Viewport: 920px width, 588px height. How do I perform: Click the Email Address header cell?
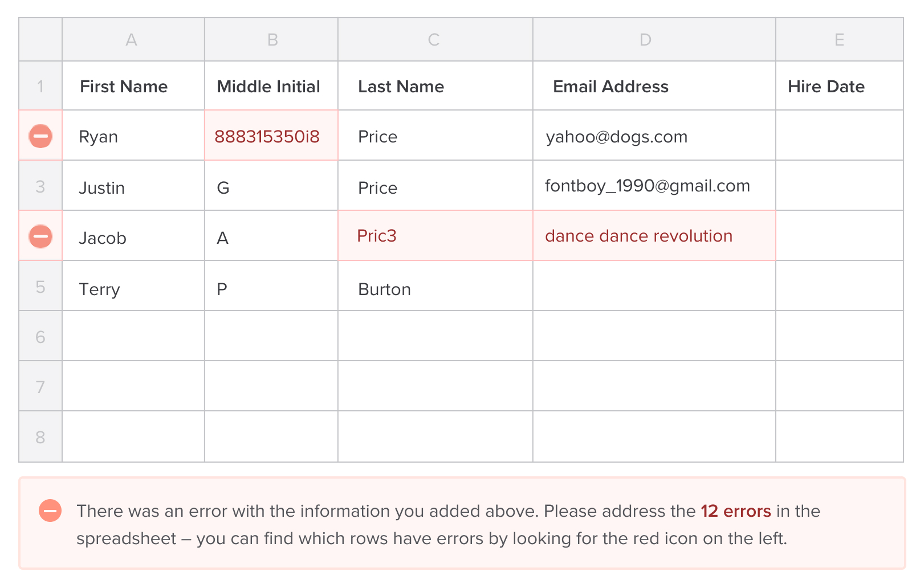click(654, 87)
